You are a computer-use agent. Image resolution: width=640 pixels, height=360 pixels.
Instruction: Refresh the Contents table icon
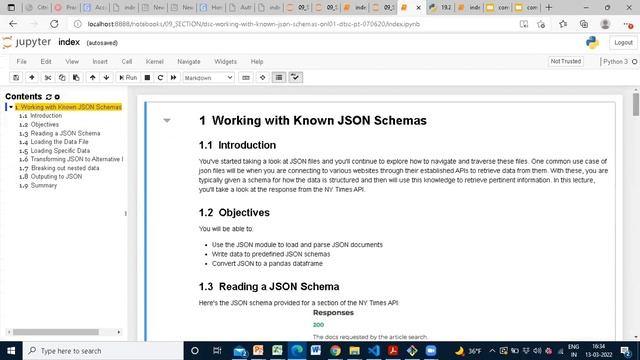pos(49,97)
